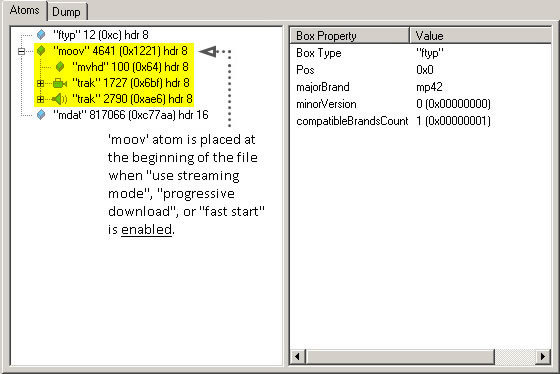Image resolution: width=560 pixels, height=374 pixels.
Task: Select the Box Type property row
Action: [421, 53]
